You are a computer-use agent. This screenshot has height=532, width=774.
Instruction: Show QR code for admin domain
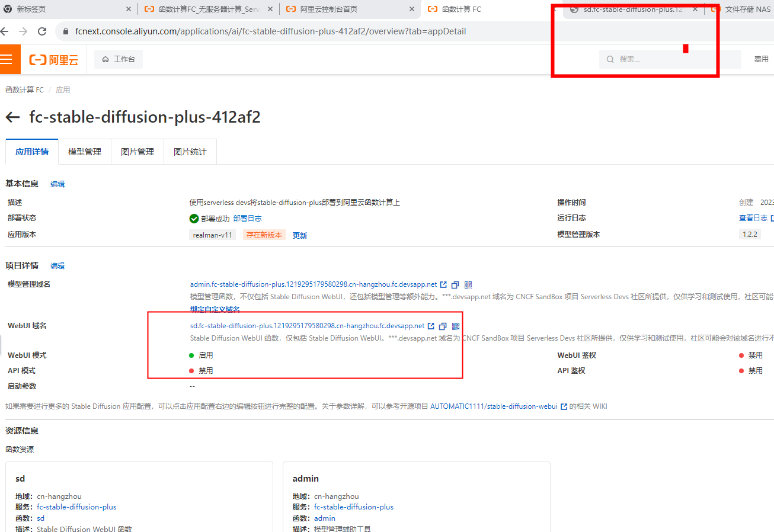[468, 285]
